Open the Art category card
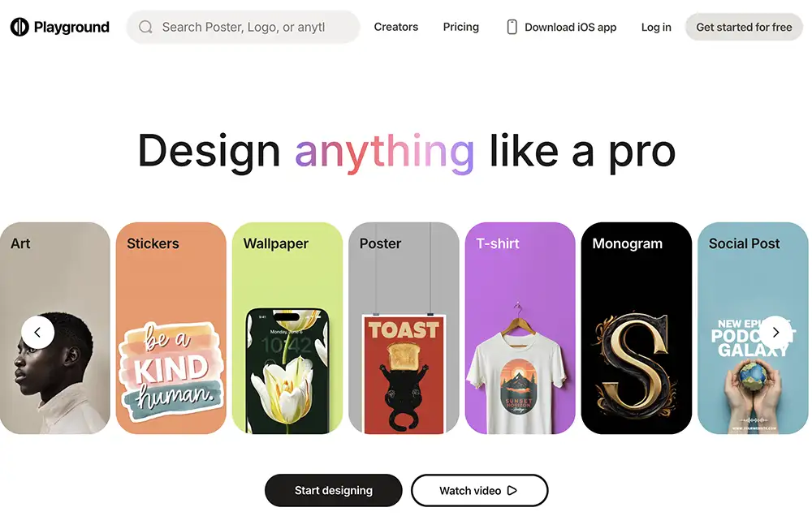812x529 pixels. [55, 328]
